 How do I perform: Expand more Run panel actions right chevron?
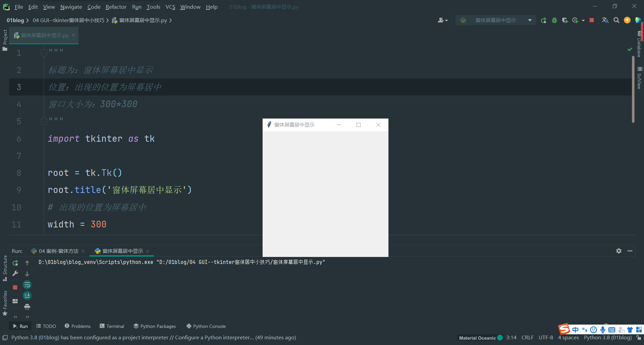pos(27,317)
